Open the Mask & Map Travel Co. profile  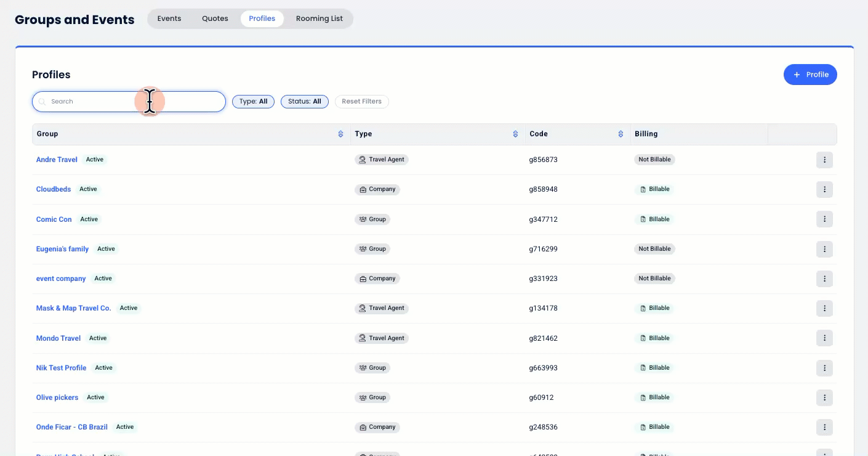pos(73,308)
